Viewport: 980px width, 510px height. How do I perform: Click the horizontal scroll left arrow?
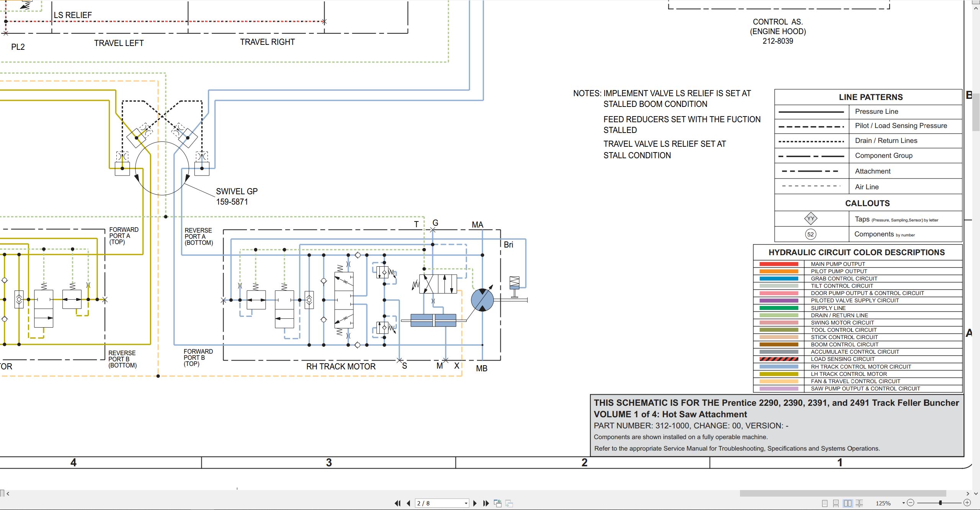pyautogui.click(x=8, y=494)
